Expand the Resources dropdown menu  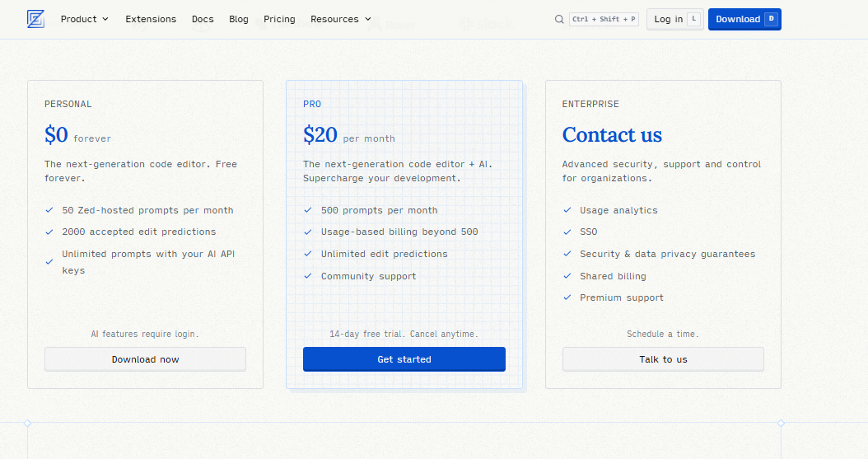340,20
